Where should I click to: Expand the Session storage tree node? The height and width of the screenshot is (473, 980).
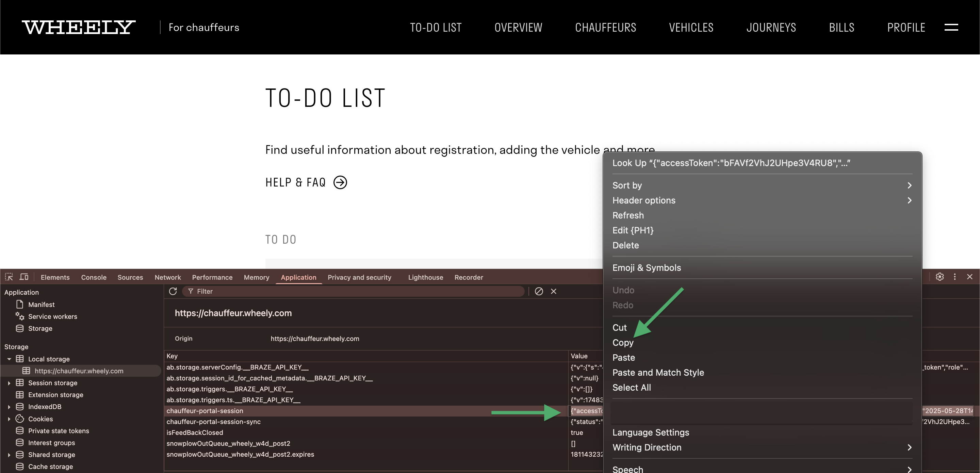click(x=9, y=383)
